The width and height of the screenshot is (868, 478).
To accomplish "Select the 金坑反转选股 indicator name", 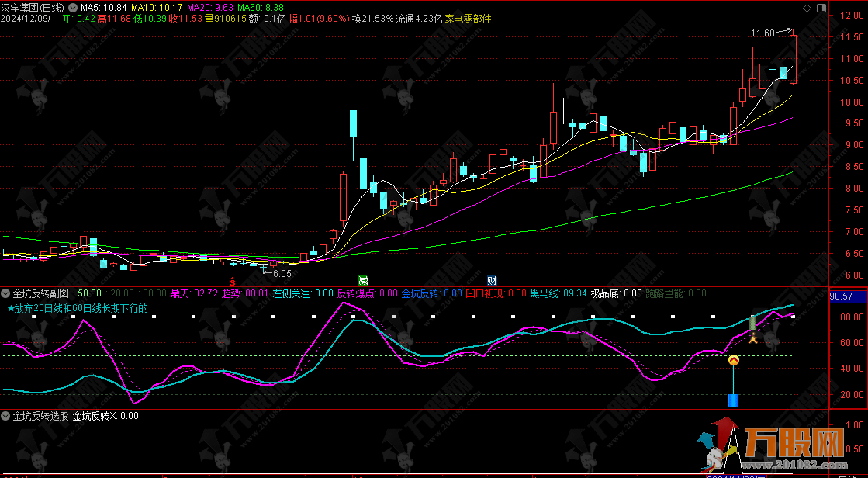I will point(40,416).
